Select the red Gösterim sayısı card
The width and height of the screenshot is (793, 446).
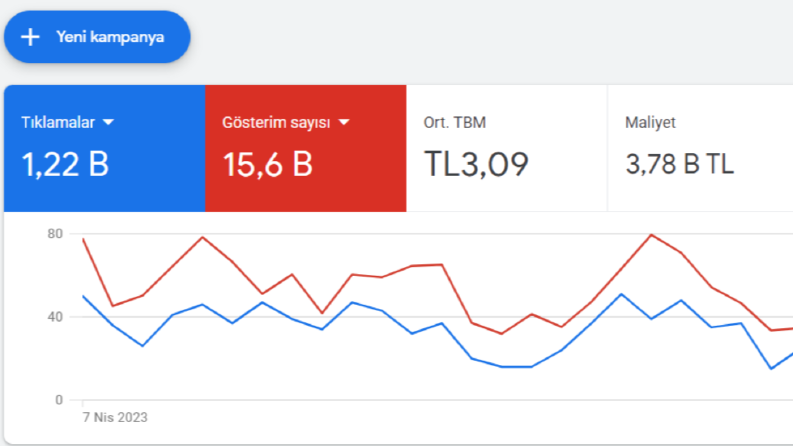305,148
